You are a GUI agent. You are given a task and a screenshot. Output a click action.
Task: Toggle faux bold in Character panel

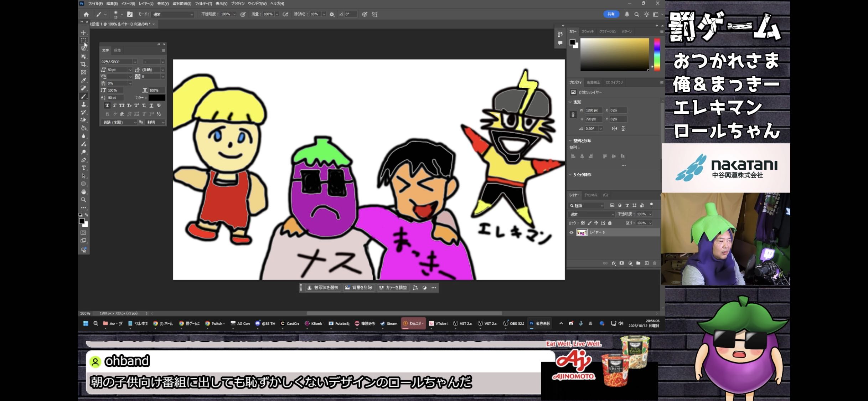[x=107, y=106]
